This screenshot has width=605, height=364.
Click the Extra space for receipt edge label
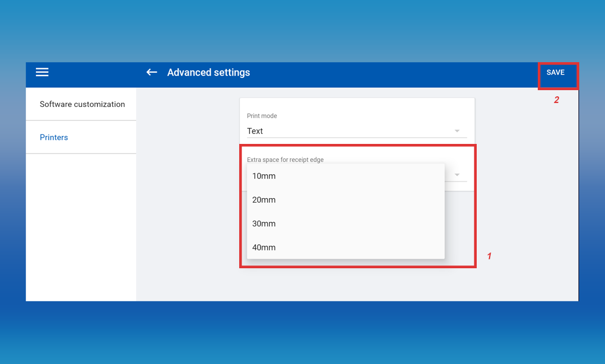pyautogui.click(x=285, y=160)
